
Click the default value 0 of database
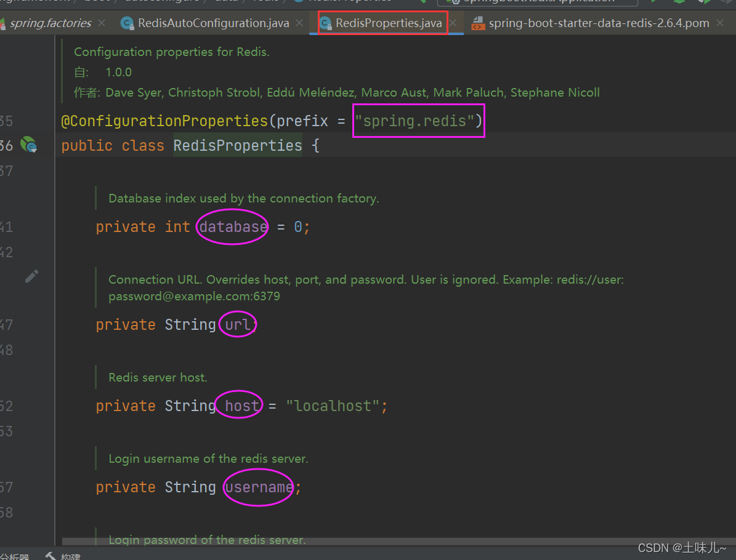pyautogui.click(x=298, y=227)
